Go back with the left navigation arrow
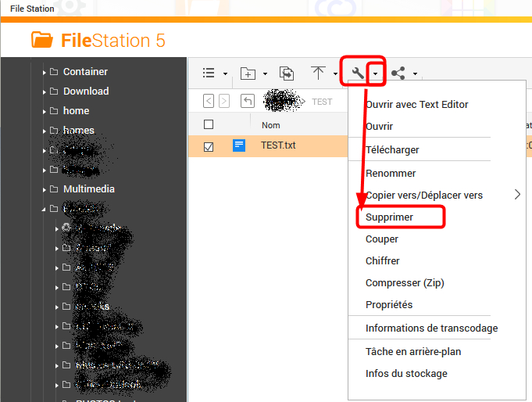532x402 pixels. 209,101
